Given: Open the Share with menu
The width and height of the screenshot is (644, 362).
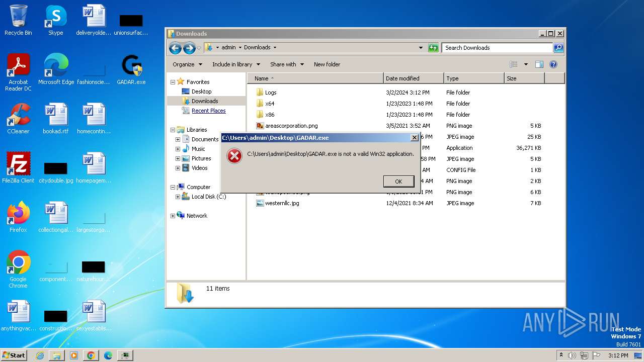Looking at the screenshot, I should 287,64.
